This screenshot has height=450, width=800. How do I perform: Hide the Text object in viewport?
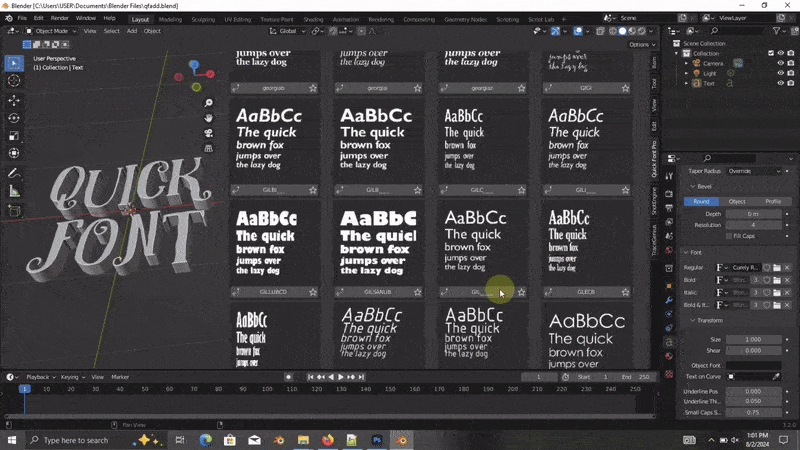[x=781, y=83]
